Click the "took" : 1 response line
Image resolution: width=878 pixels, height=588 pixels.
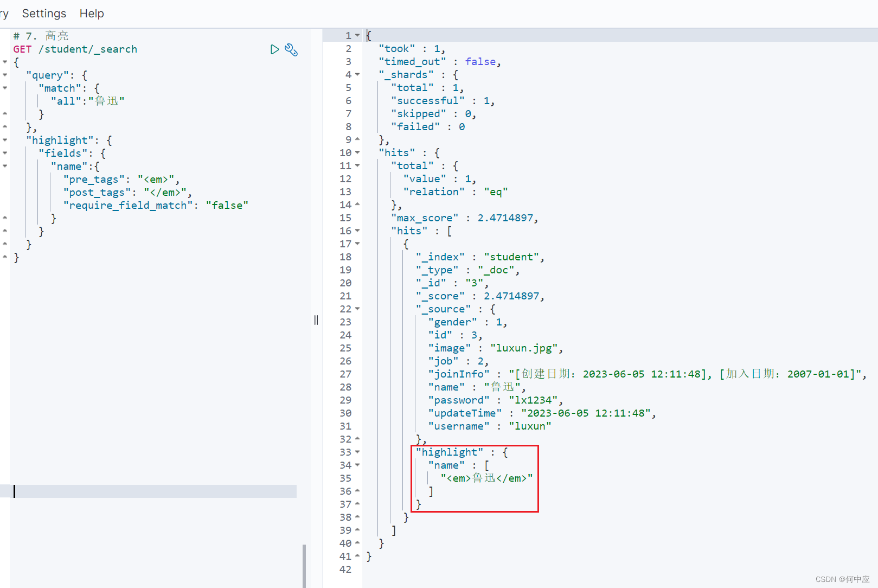412,49
